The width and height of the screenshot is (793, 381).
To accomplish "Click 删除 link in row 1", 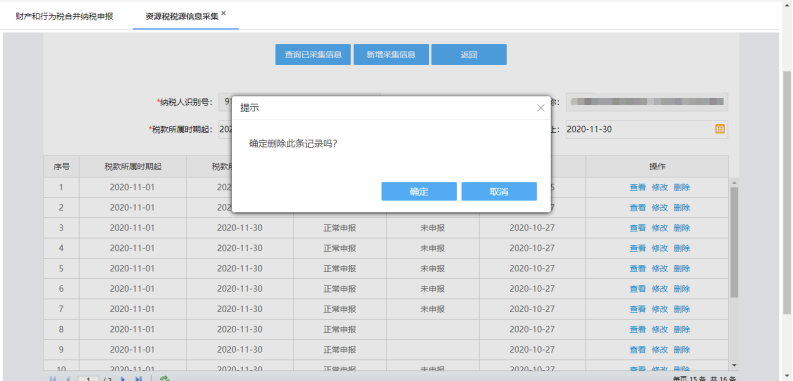I will (x=682, y=187).
